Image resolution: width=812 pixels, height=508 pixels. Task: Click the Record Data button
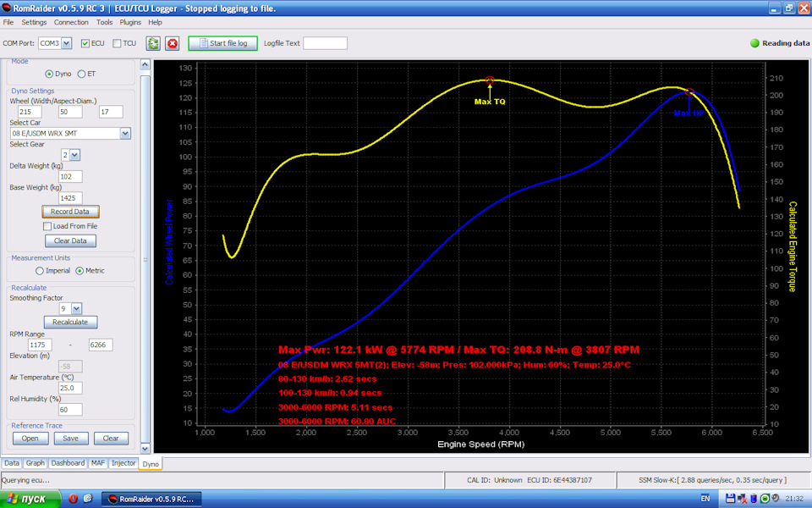[70, 212]
